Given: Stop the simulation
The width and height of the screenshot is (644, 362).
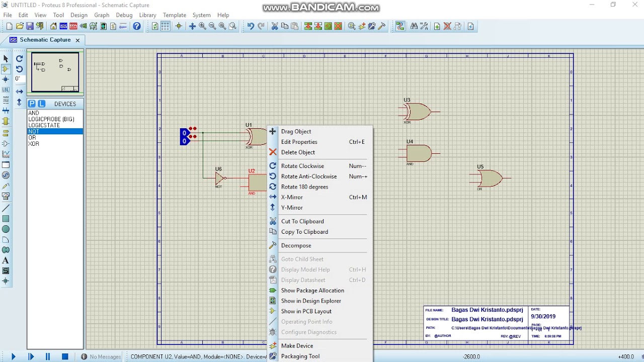Looking at the screenshot, I should (x=65, y=356).
